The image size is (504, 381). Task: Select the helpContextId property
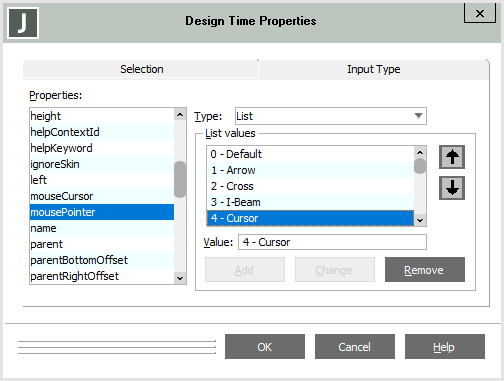102,132
